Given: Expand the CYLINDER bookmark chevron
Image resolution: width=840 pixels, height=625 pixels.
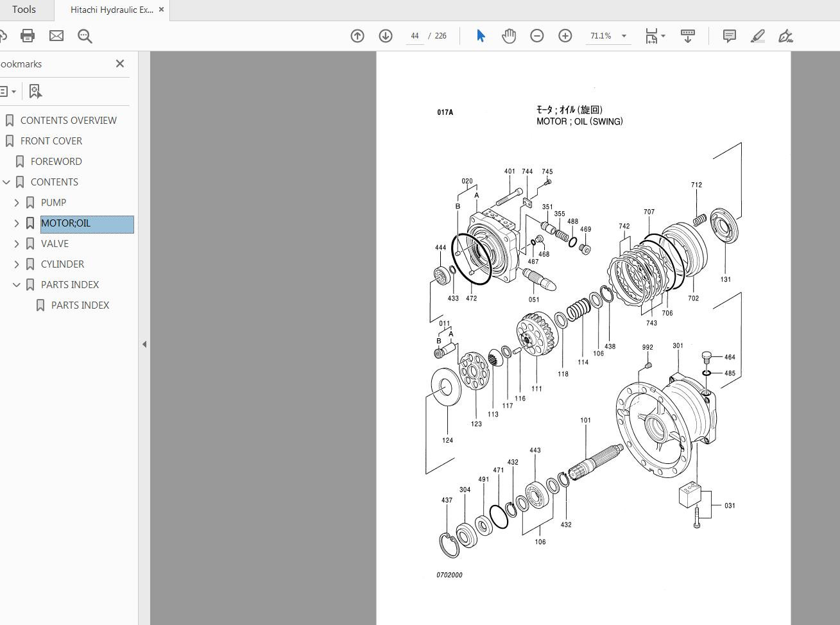Looking at the screenshot, I should tap(16, 264).
